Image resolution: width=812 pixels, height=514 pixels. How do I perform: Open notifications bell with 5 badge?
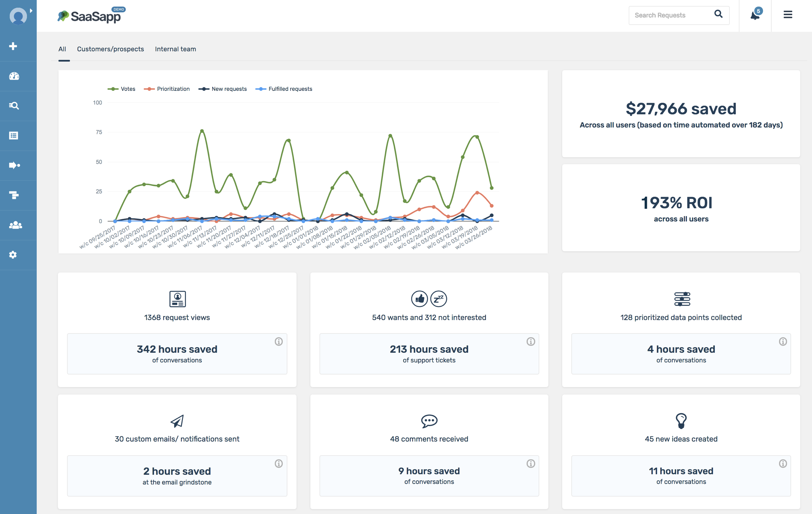(x=755, y=15)
